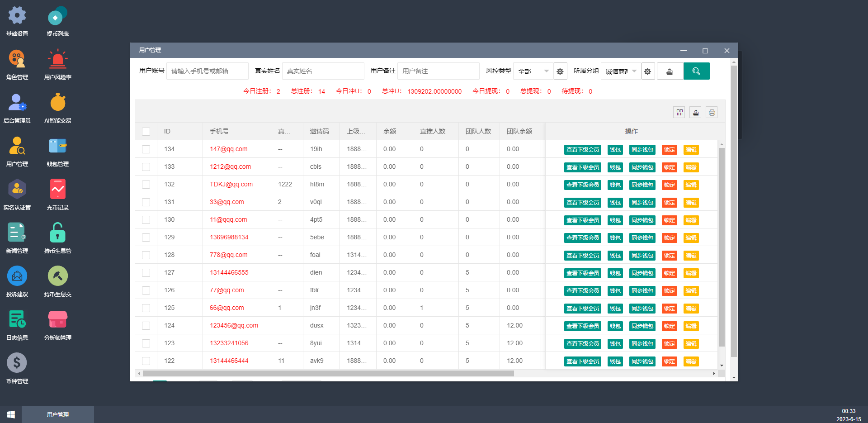This screenshot has height=423, width=868.
Task: Click 查看下级会员 for user 147@qq.com
Action: (x=582, y=150)
